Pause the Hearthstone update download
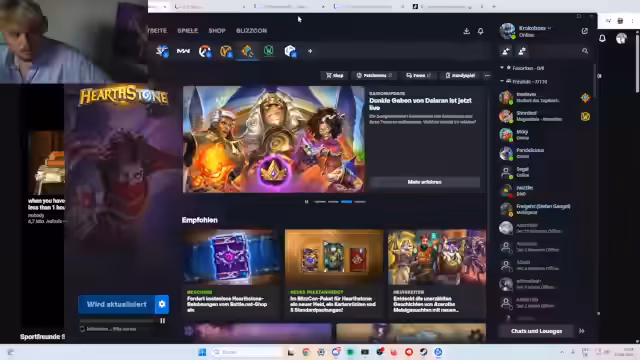The width and height of the screenshot is (640, 360). (162, 321)
